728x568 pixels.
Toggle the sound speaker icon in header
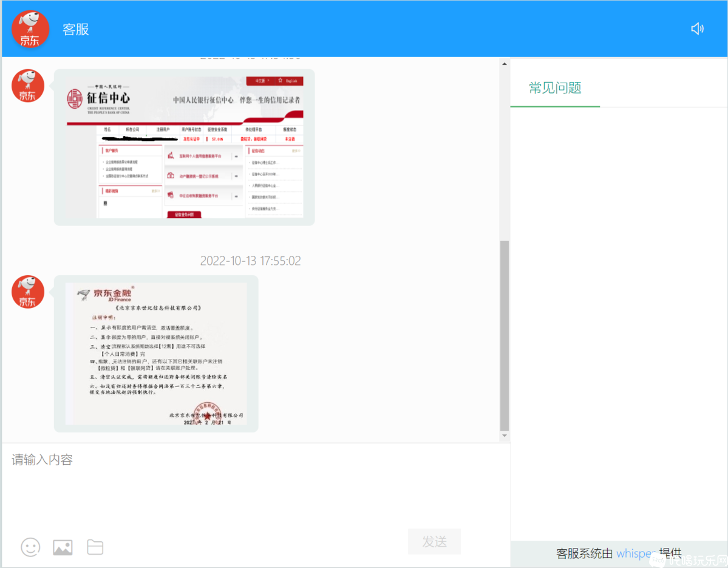click(x=697, y=29)
